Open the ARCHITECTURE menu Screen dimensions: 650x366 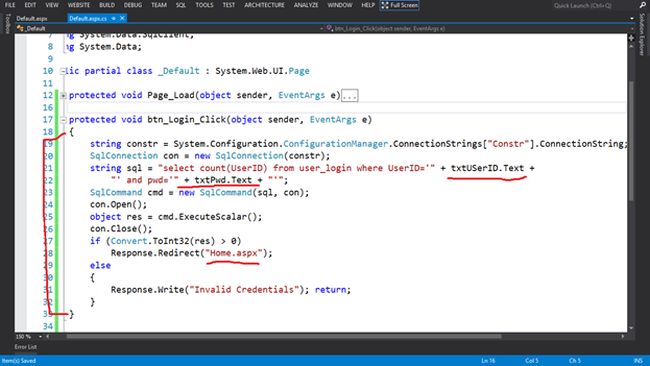264,5
